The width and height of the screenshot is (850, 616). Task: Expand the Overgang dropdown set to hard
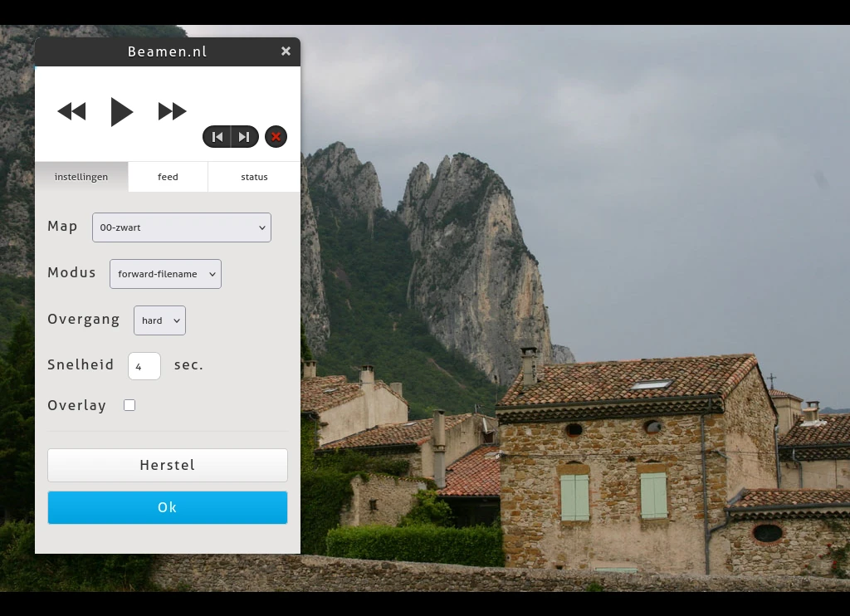(x=159, y=320)
